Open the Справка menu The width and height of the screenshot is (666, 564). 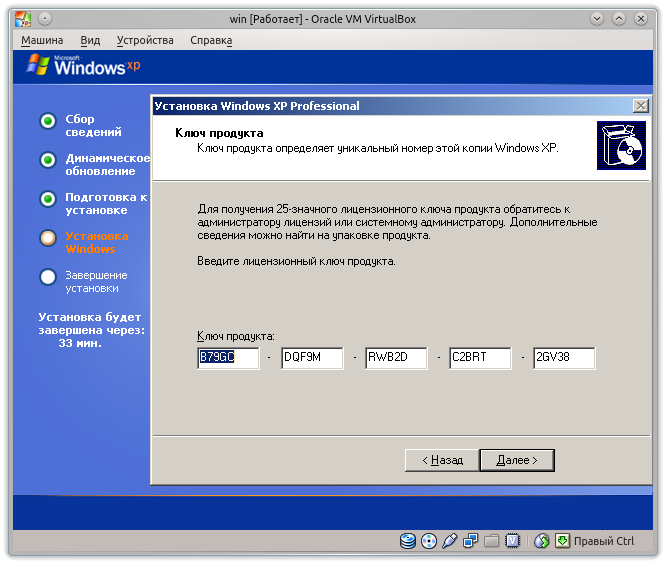(x=211, y=40)
